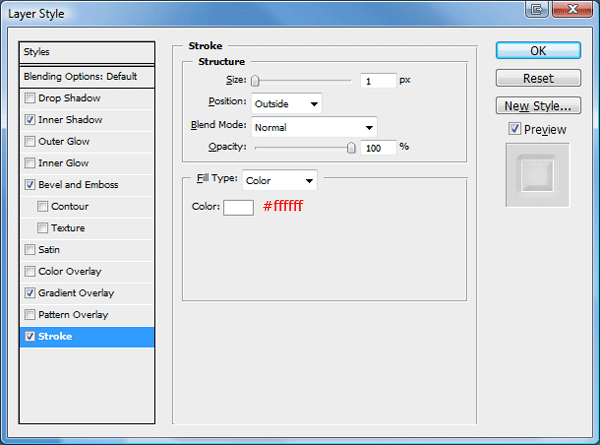Turn on the Inner Glow checkbox

(x=29, y=163)
